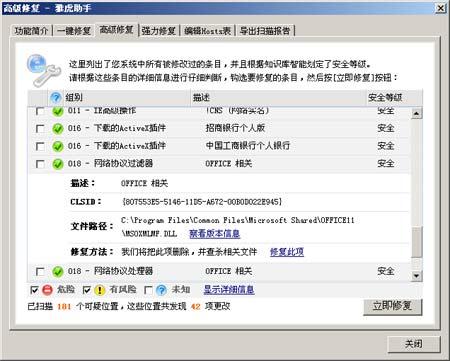Select the 018 - 网络协议处理器 row text
This screenshot has height=361, width=450.
110,271
